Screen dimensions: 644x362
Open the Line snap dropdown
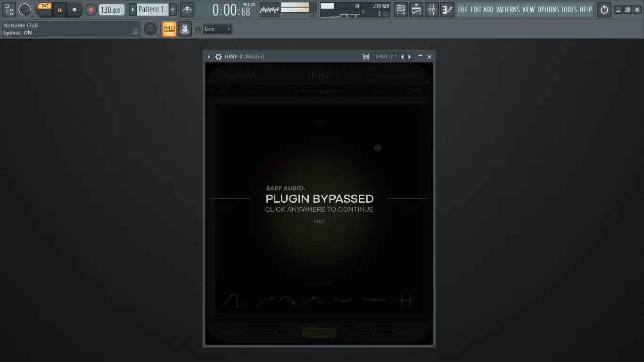tap(217, 29)
